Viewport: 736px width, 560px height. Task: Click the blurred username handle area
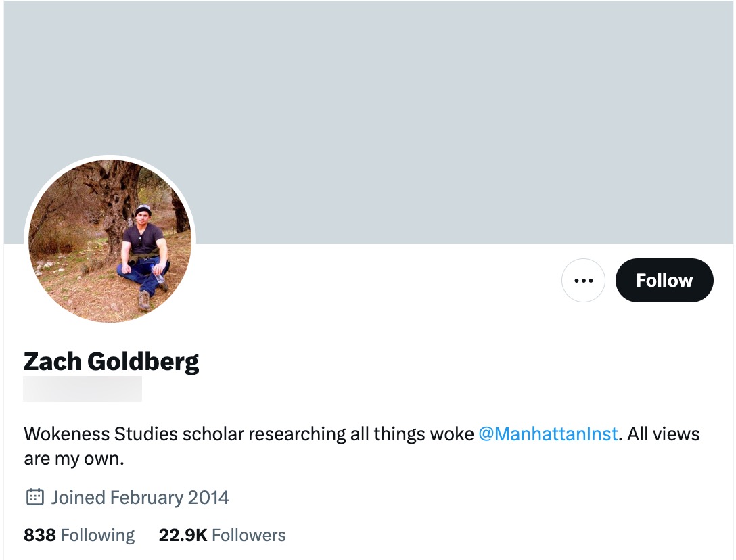[x=83, y=388]
